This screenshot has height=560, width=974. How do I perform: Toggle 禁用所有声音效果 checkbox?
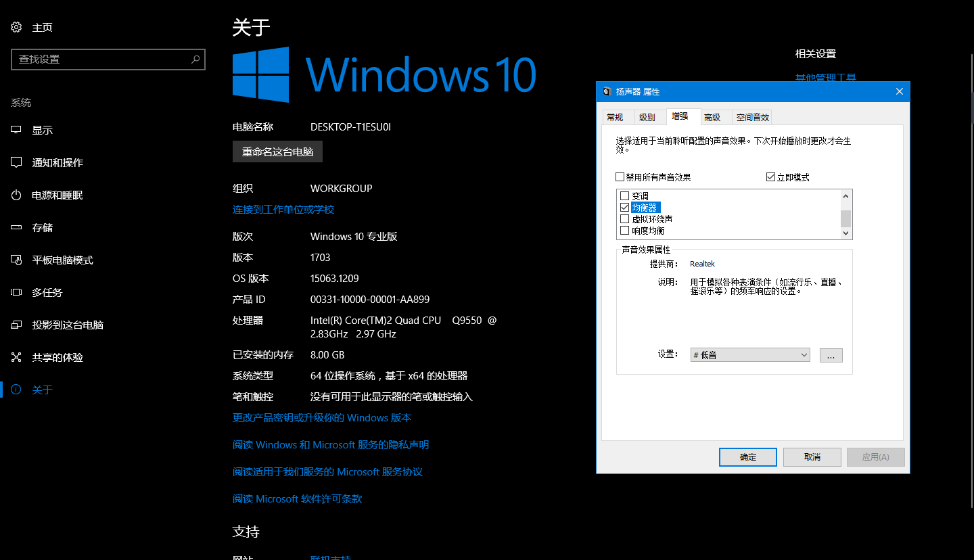[x=620, y=177]
